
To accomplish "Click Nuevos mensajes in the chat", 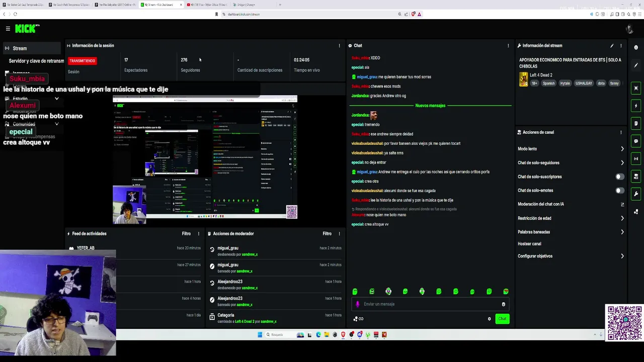I will [430, 106].
